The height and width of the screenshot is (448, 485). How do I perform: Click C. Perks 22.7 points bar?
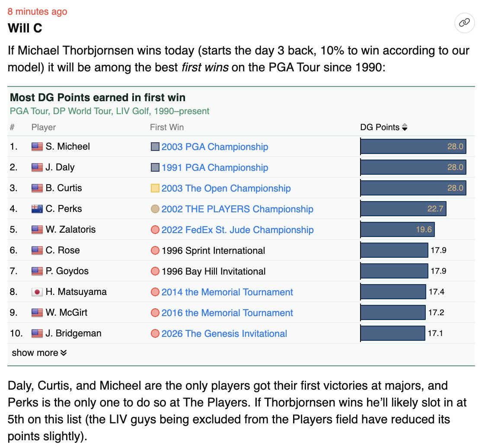(x=403, y=208)
